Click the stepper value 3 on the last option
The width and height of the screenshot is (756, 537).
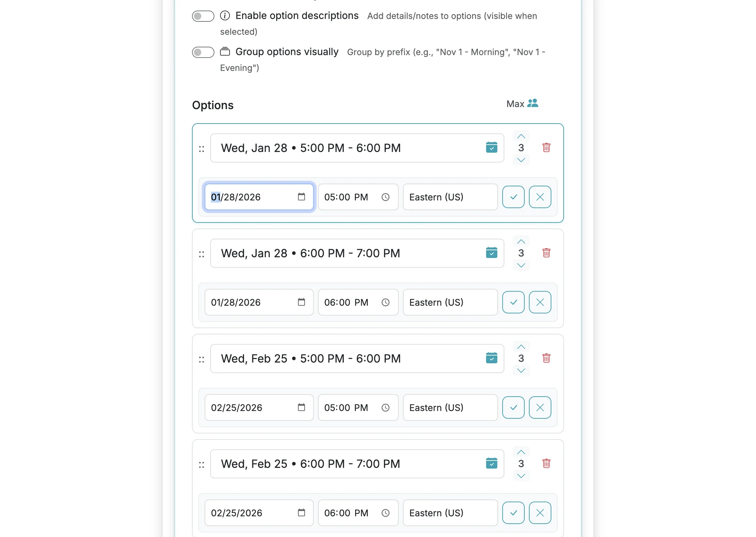(x=521, y=464)
